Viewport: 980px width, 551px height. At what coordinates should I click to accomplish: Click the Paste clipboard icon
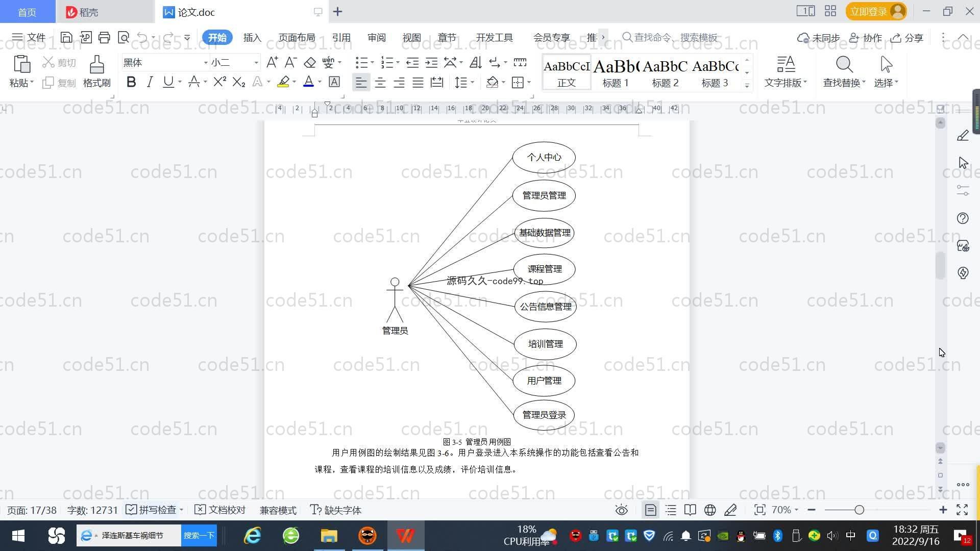point(21,64)
